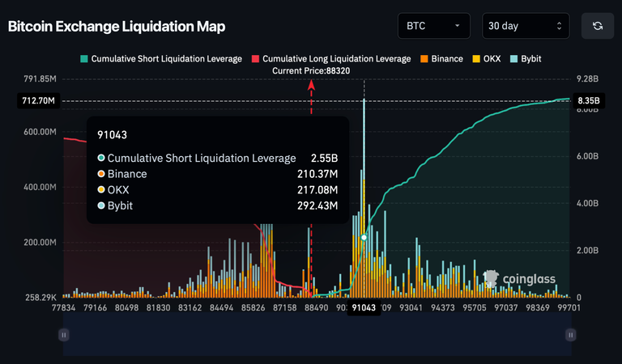
Task: Click the 712.70M left axis marker
Action: point(38,101)
